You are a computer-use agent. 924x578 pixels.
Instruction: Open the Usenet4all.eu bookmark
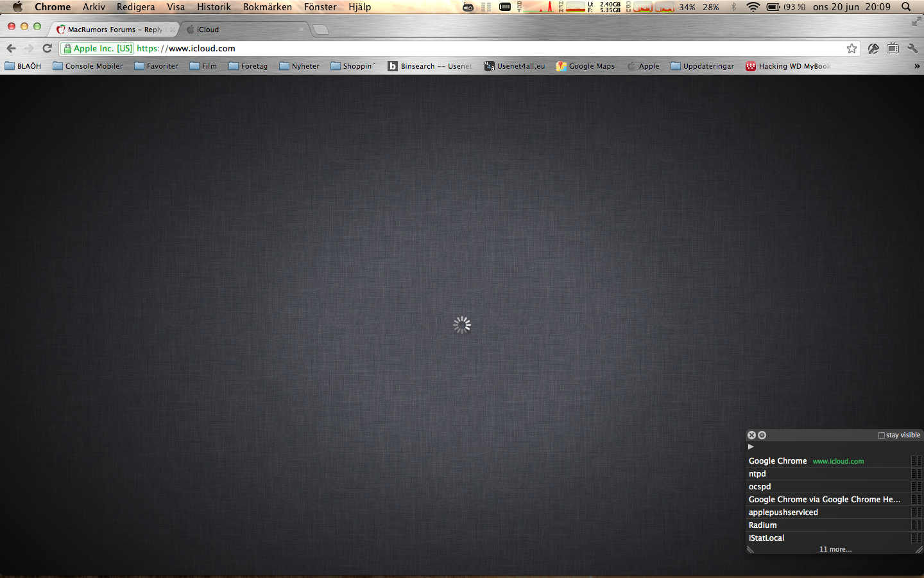pyautogui.click(x=515, y=66)
